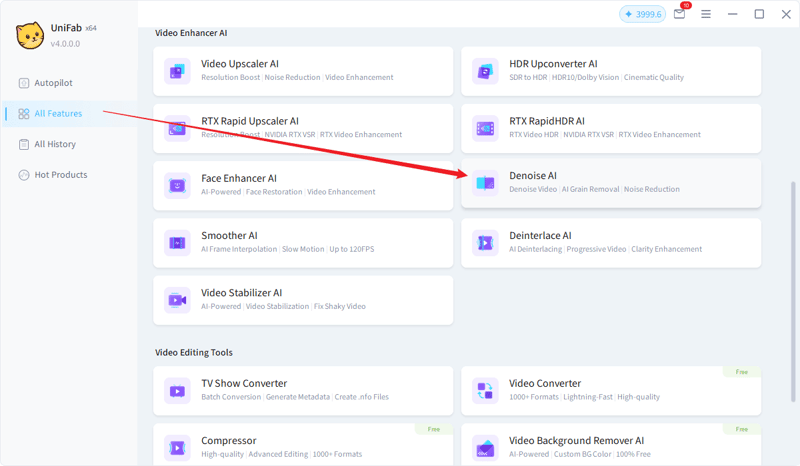Click 'Lightning-Fast' description text
This screenshot has width=800, height=466.
tap(588, 397)
